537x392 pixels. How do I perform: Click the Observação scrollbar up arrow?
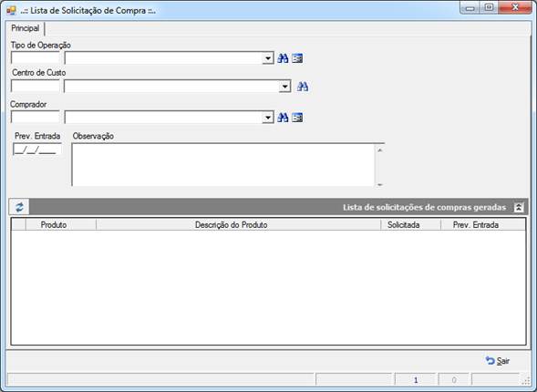[x=380, y=150]
